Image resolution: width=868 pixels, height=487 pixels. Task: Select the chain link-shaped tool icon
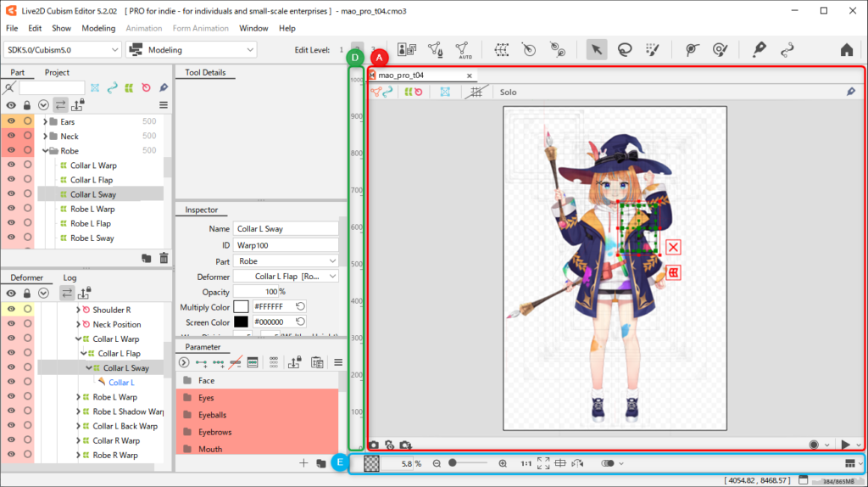787,50
